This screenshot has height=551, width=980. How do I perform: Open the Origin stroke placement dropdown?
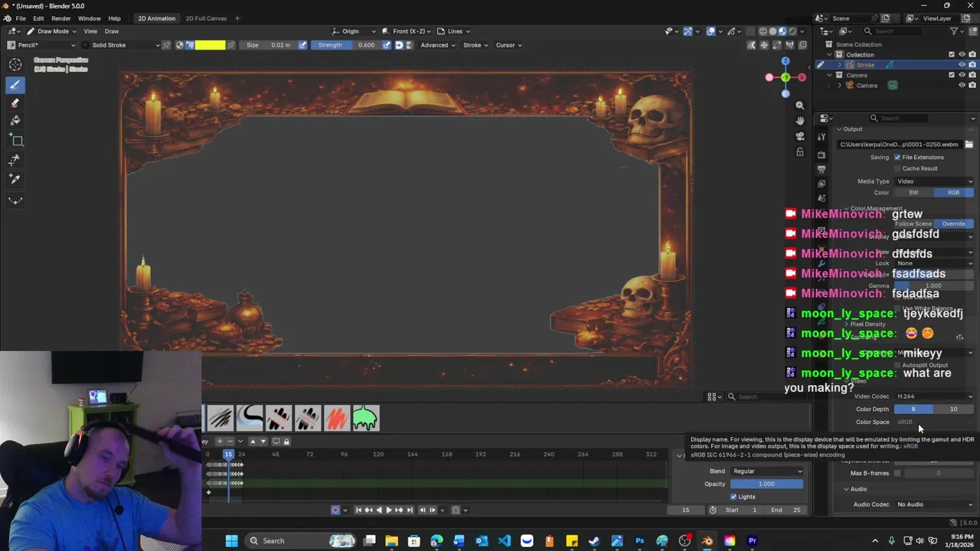354,31
